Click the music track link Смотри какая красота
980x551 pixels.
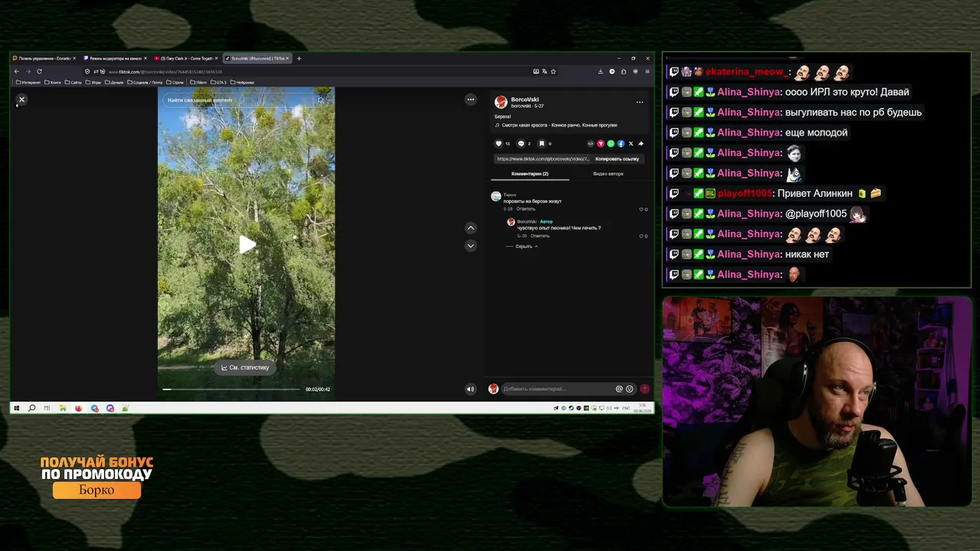[x=559, y=125]
